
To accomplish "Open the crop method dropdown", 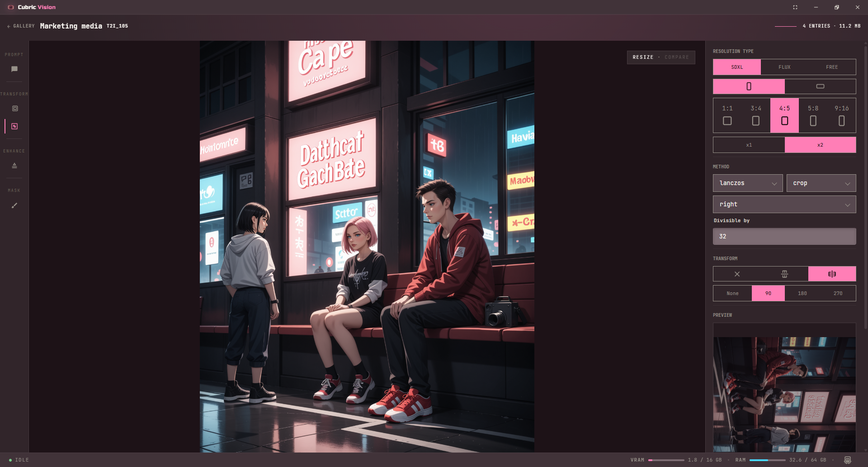I will coord(821,183).
